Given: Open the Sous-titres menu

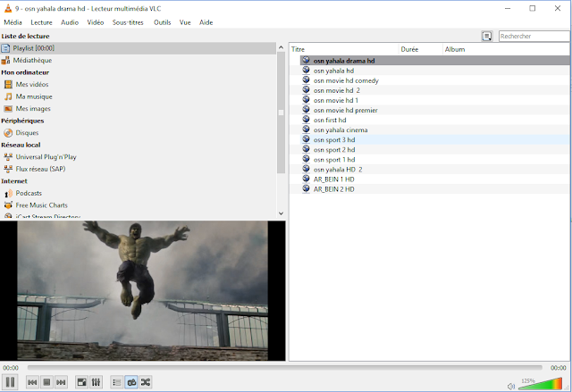Looking at the screenshot, I should tap(128, 22).
